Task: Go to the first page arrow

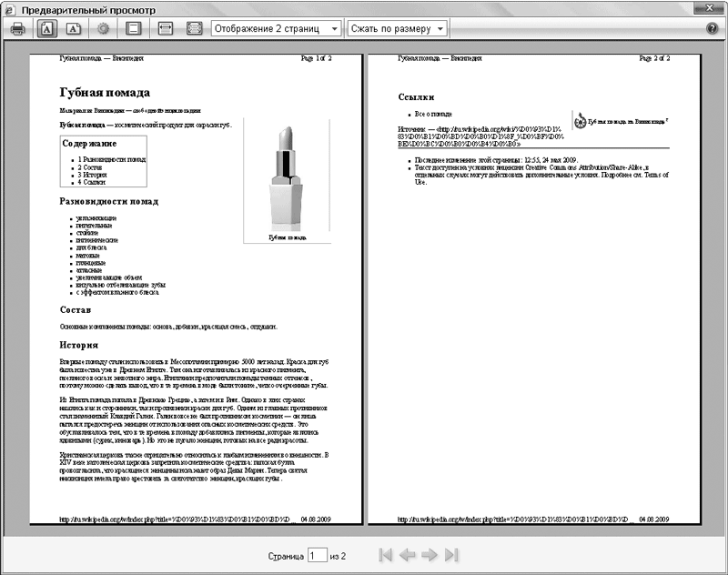Action: coord(385,555)
